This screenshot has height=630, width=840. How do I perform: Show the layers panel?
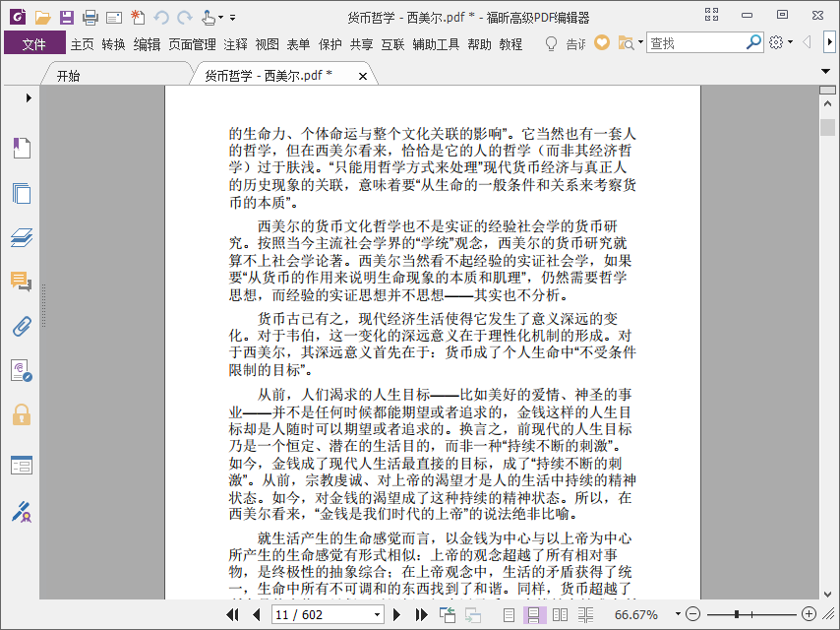click(x=22, y=237)
